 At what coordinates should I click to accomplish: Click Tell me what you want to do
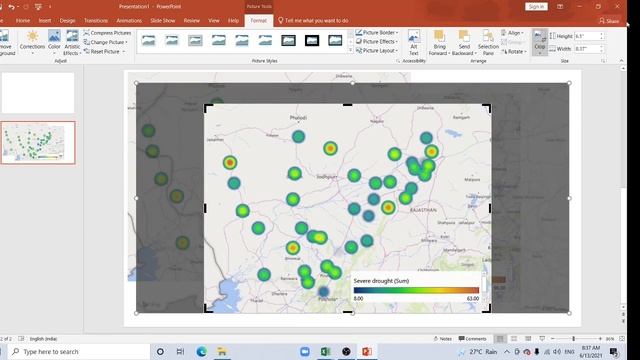coord(313,20)
